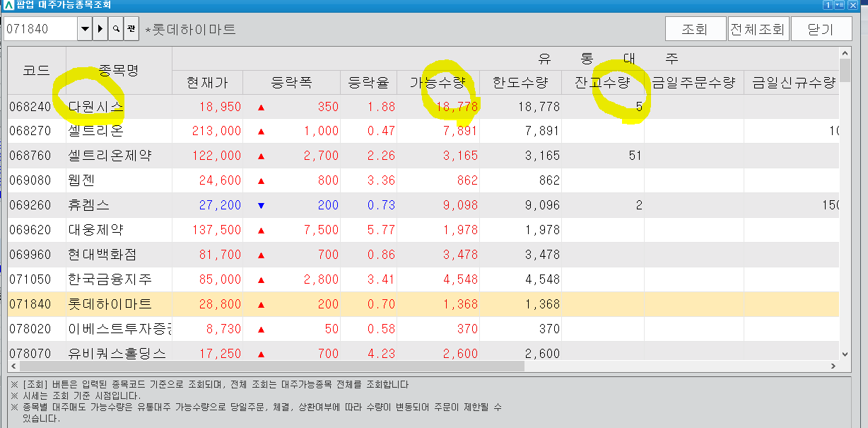Click the next stock arrow beside code field
Screen dimensions: 868x428
tap(100, 29)
